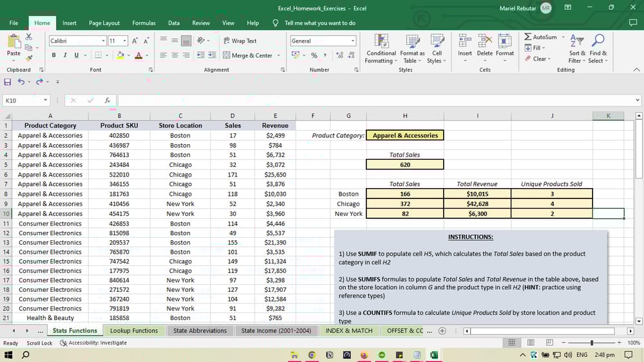
Task: Switch to the Review tab
Action: tap(201, 23)
